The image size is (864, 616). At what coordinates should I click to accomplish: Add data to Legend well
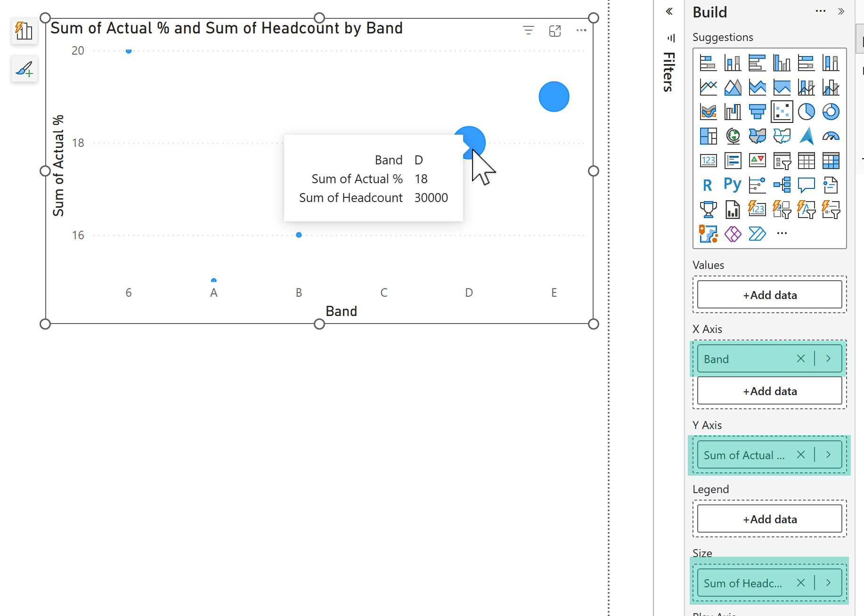pyautogui.click(x=770, y=519)
